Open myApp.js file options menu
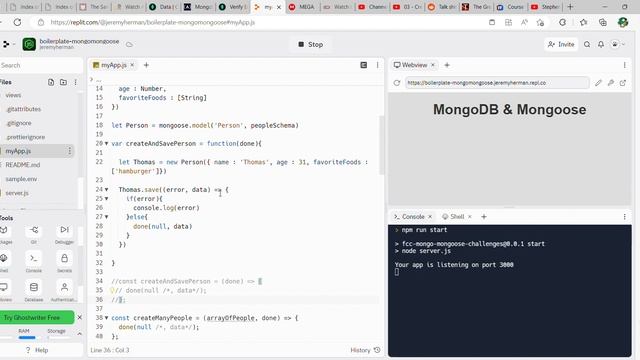The width and height of the screenshot is (640, 360). (69, 151)
